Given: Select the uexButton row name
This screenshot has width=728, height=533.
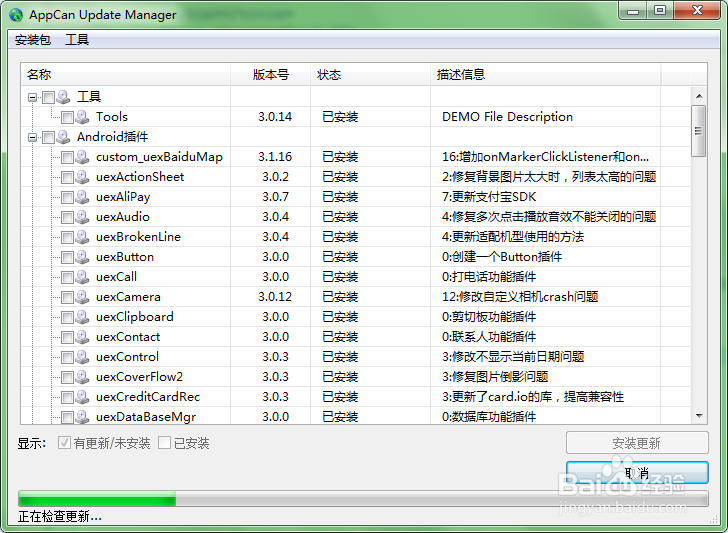Looking at the screenshot, I should tap(124, 257).
